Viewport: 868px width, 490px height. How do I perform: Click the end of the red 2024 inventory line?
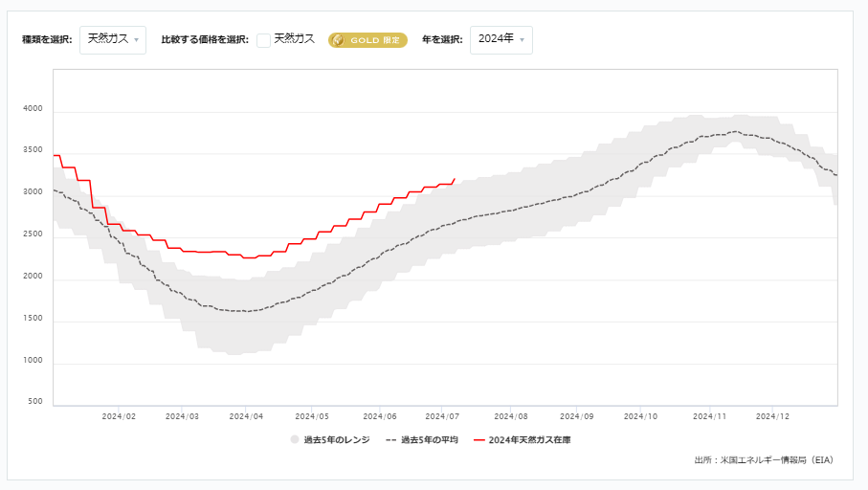pos(455,179)
